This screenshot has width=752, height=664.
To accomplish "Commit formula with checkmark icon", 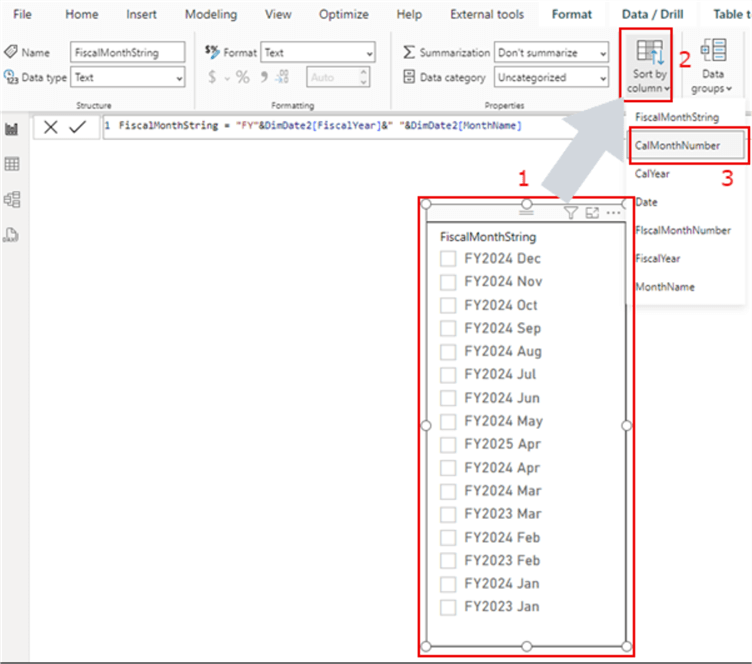I will [77, 127].
